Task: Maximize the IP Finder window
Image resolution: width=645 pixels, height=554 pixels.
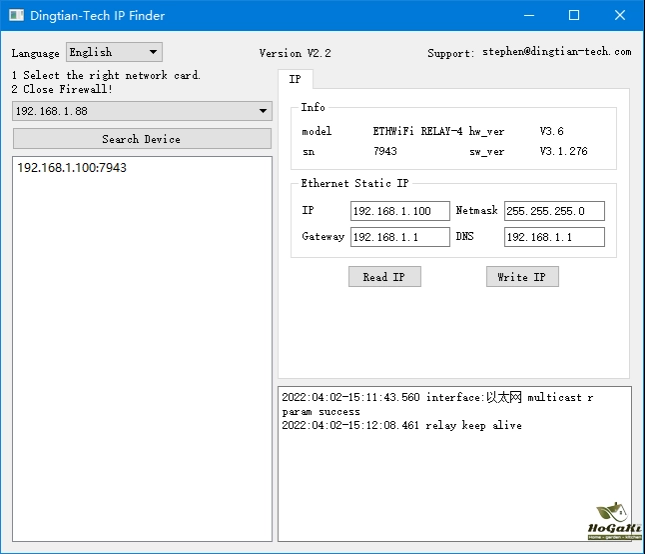Action: coord(574,16)
